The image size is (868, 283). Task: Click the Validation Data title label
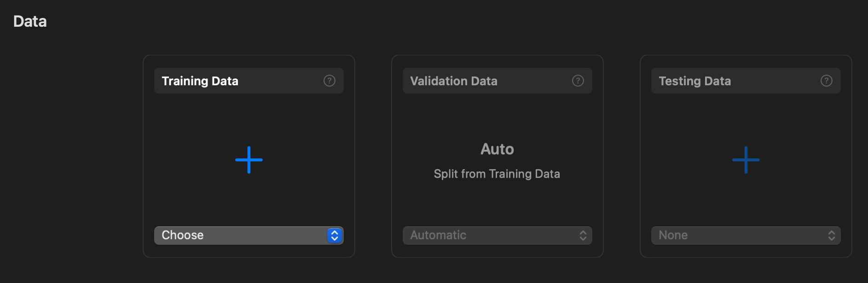coord(454,81)
